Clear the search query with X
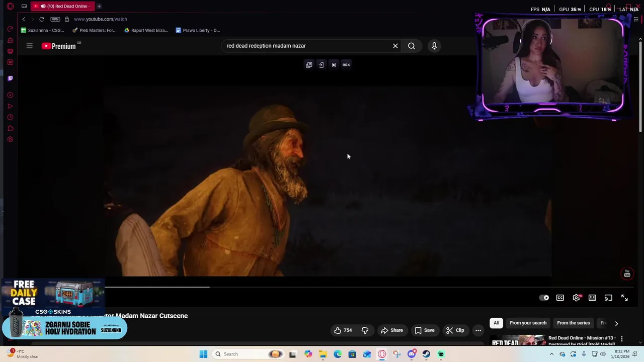The width and height of the screenshot is (644, 362). click(x=395, y=46)
